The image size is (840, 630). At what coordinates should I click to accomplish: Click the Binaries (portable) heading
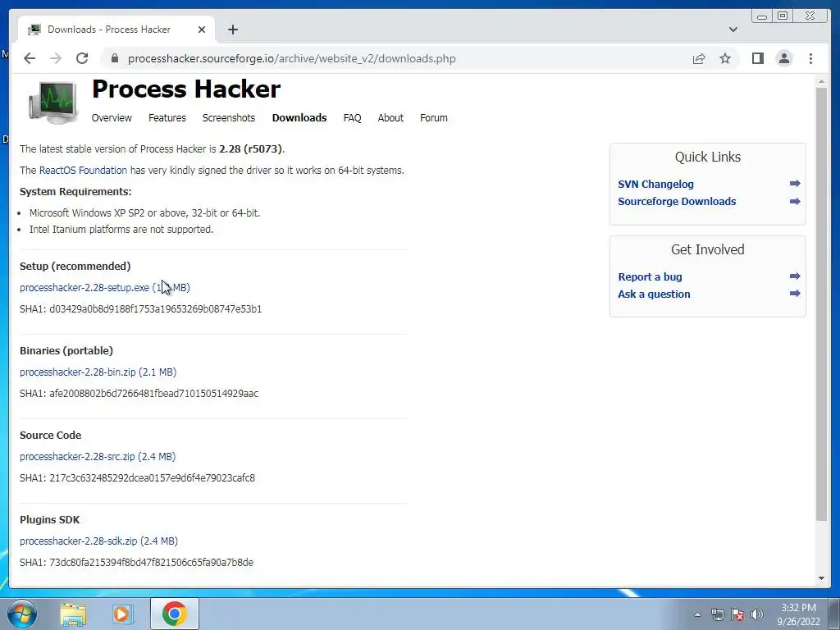click(x=66, y=351)
